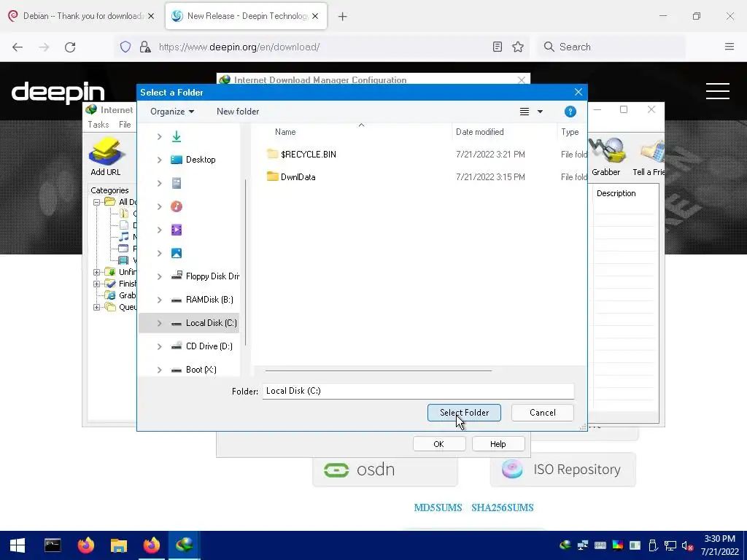747x560 pixels.
Task: Open the Organize dropdown menu
Action: point(172,112)
